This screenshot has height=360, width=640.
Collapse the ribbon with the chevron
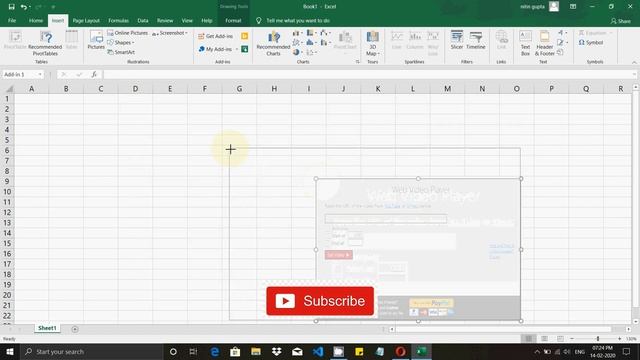634,62
